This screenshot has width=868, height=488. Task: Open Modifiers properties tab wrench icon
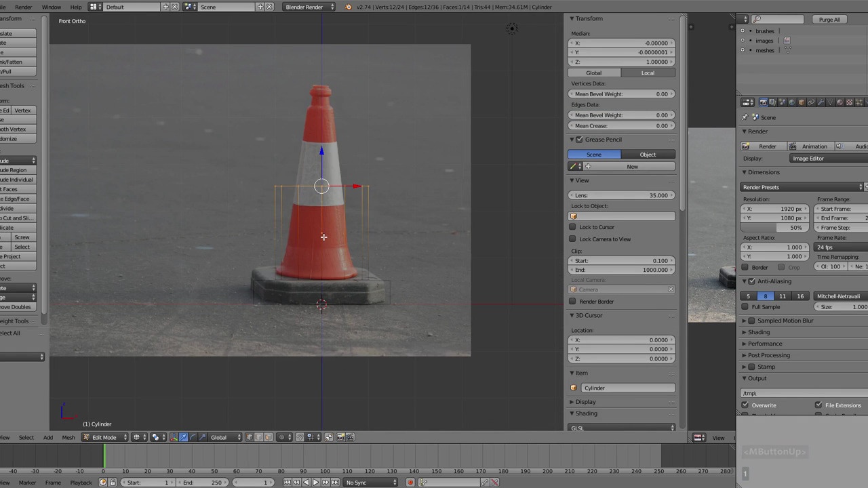coord(821,102)
